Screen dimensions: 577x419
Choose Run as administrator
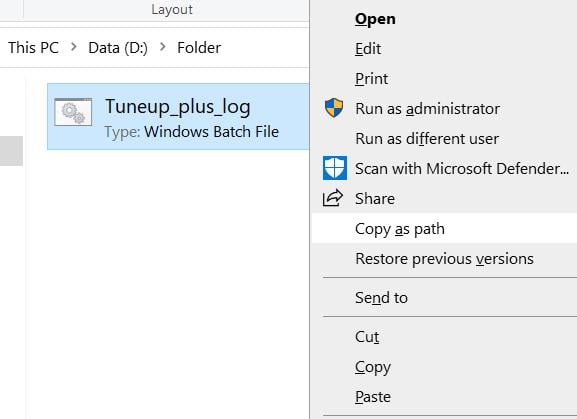point(427,109)
